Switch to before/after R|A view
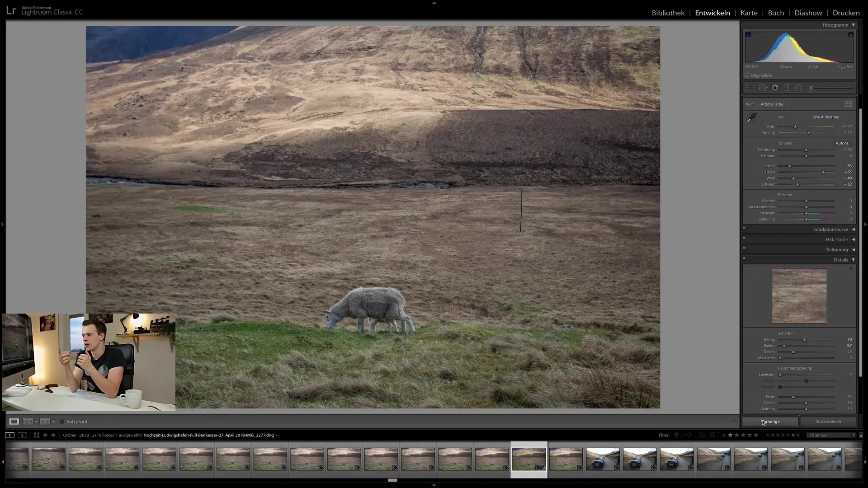 click(28, 422)
